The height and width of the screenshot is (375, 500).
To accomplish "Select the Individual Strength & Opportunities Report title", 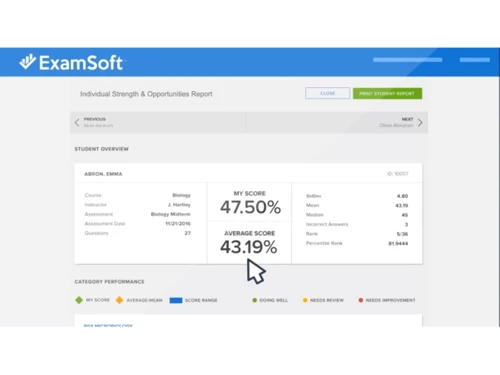I will pos(146,94).
